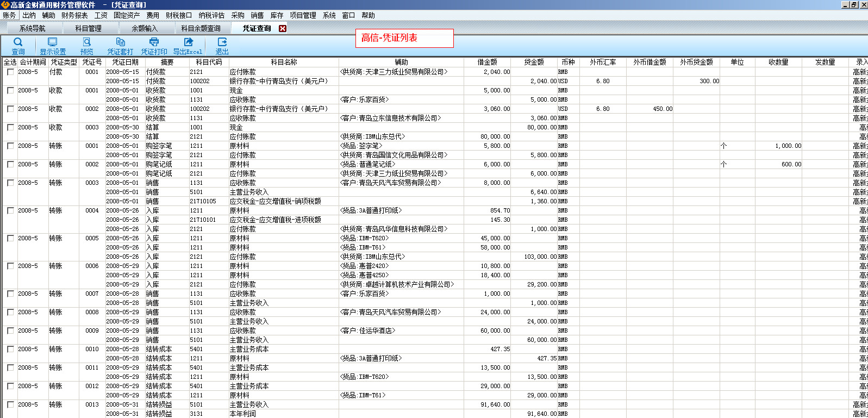The height and width of the screenshot is (418, 868).
Task: Click the 借金额 column header
Action: point(487,62)
